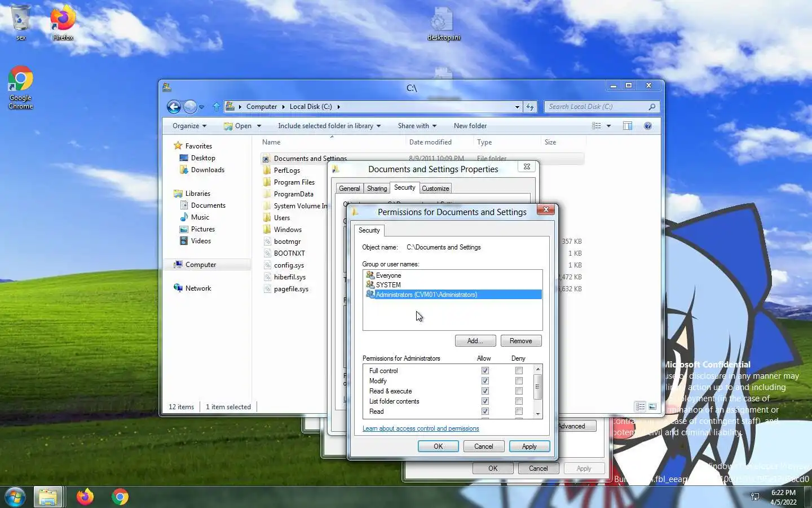The height and width of the screenshot is (508, 812).
Task: Toggle Allow for Modify
Action: click(x=485, y=381)
